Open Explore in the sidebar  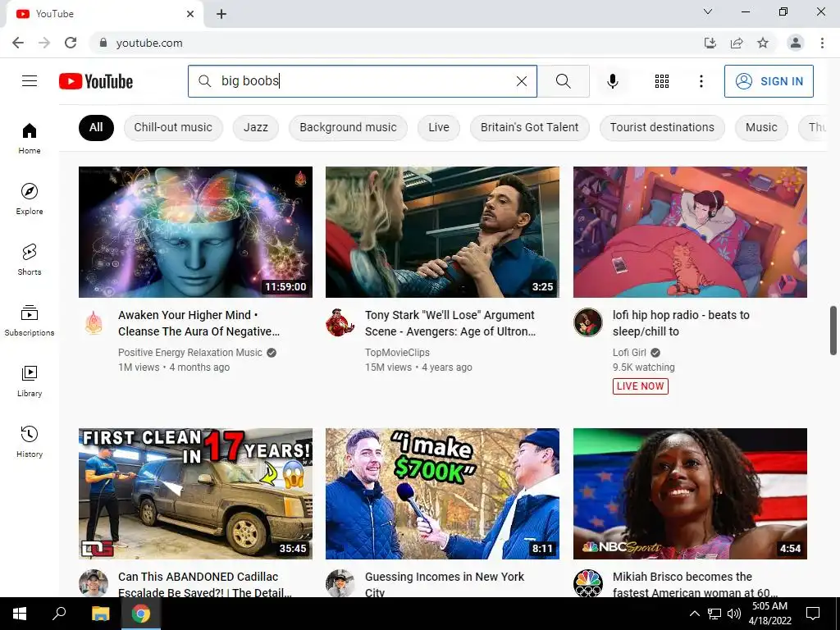tap(30, 199)
